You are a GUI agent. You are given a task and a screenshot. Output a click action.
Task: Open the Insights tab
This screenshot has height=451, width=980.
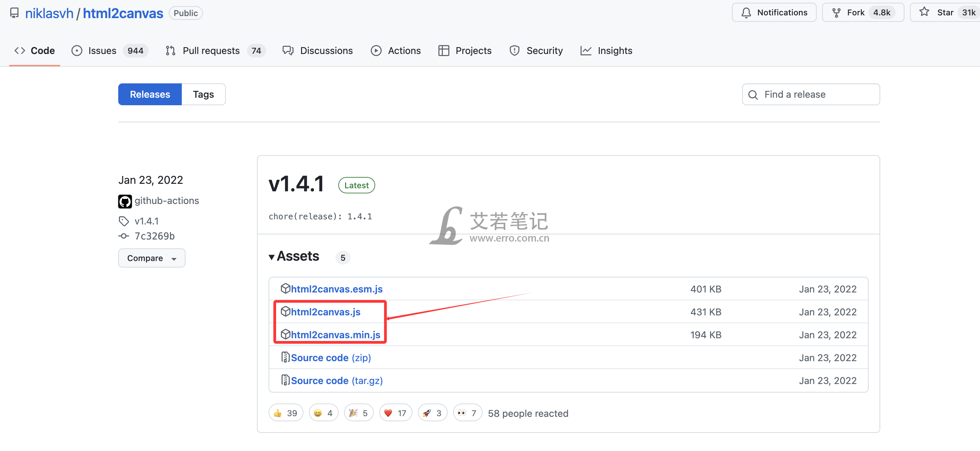click(607, 51)
